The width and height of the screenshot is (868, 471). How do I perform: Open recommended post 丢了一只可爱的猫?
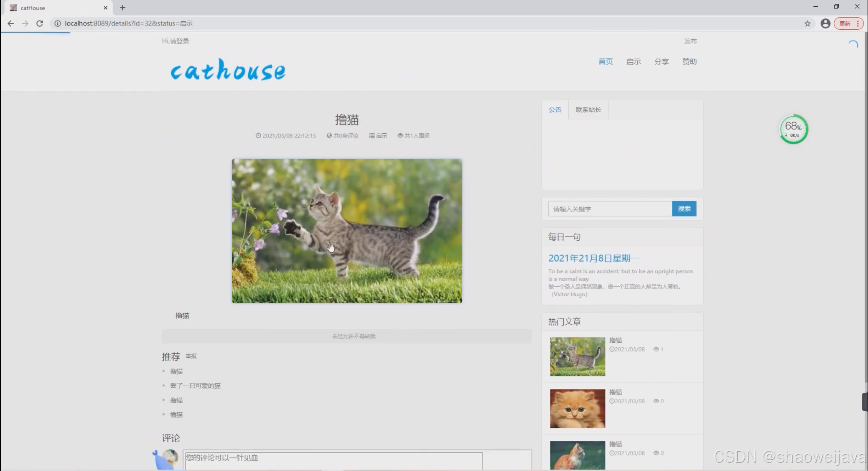pyautogui.click(x=195, y=386)
